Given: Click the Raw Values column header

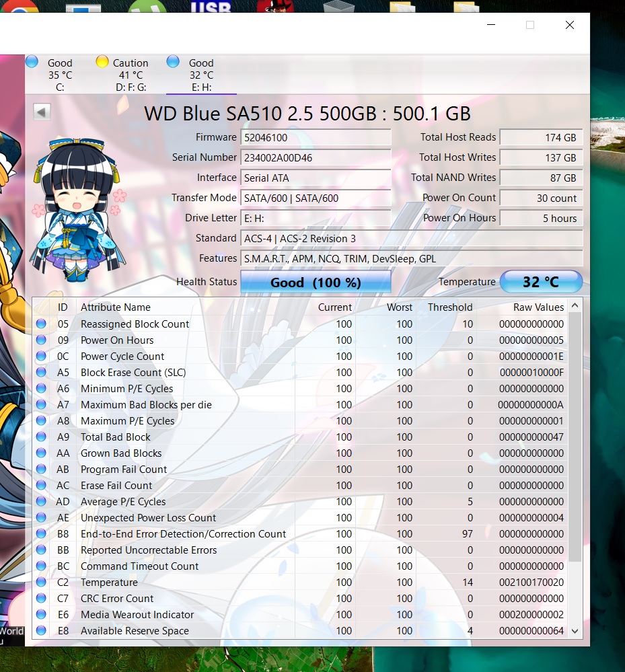Looking at the screenshot, I should pos(538,307).
